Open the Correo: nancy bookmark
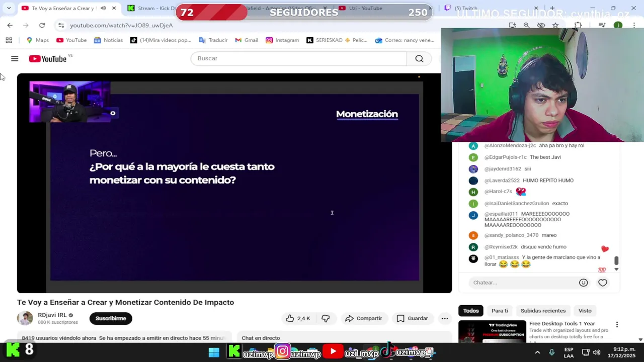 405,40
